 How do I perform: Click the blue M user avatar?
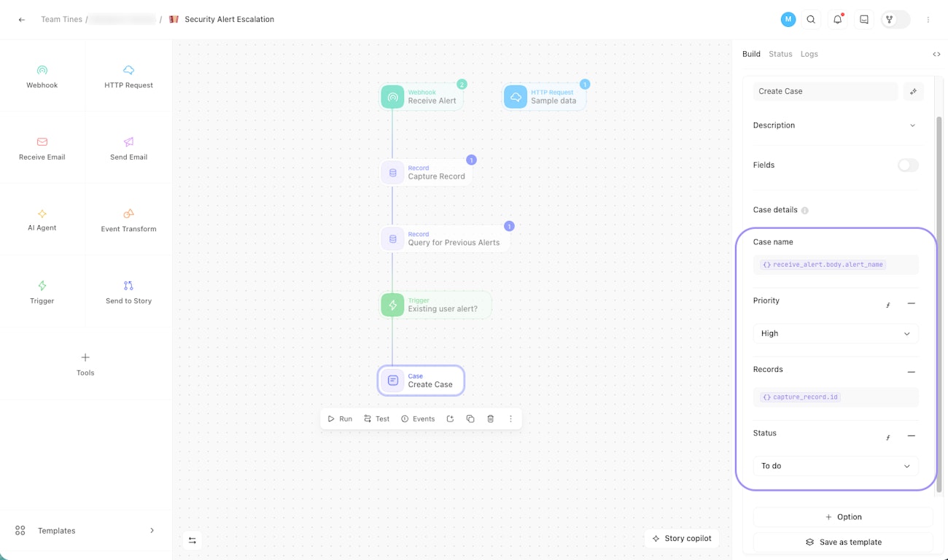788,20
